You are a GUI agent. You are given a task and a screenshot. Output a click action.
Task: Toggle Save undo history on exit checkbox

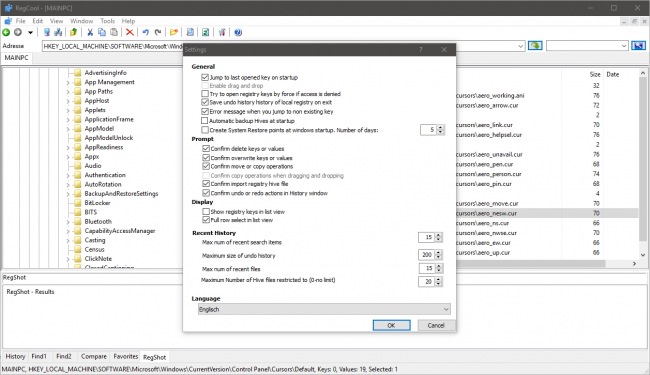pos(204,102)
